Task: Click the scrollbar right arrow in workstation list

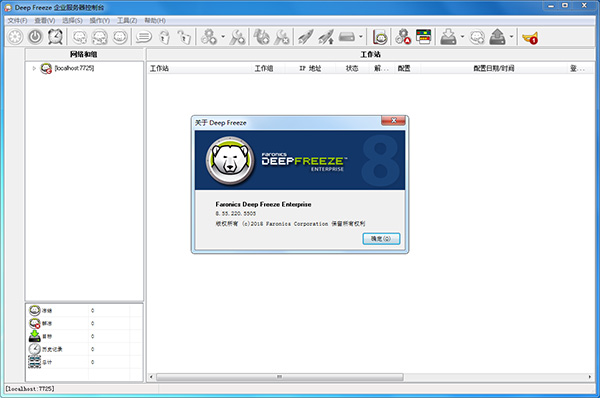Action: [x=590, y=377]
